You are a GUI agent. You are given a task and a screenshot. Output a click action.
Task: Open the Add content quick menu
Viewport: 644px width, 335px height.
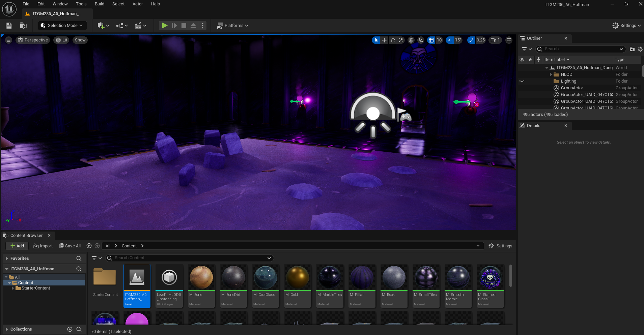pyautogui.click(x=103, y=26)
